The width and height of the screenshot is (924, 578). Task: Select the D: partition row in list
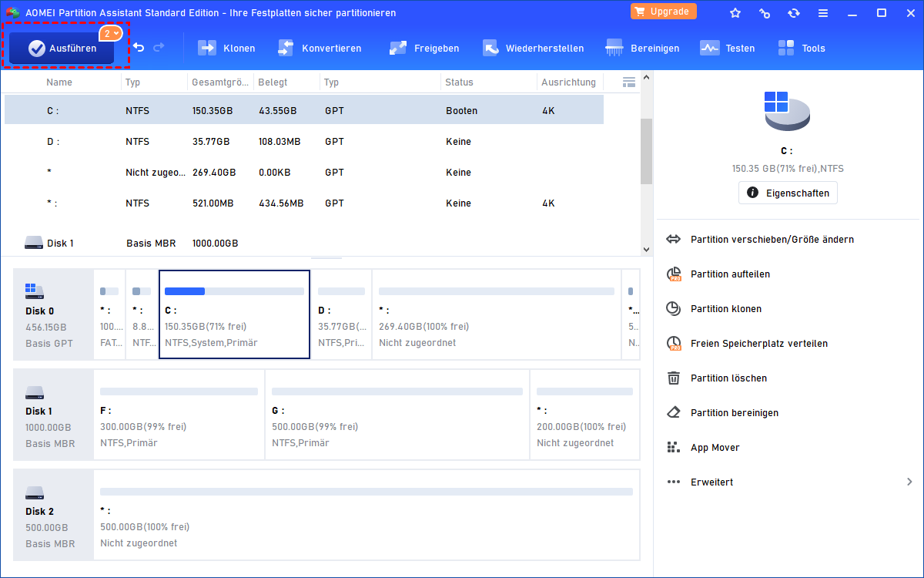coord(304,142)
